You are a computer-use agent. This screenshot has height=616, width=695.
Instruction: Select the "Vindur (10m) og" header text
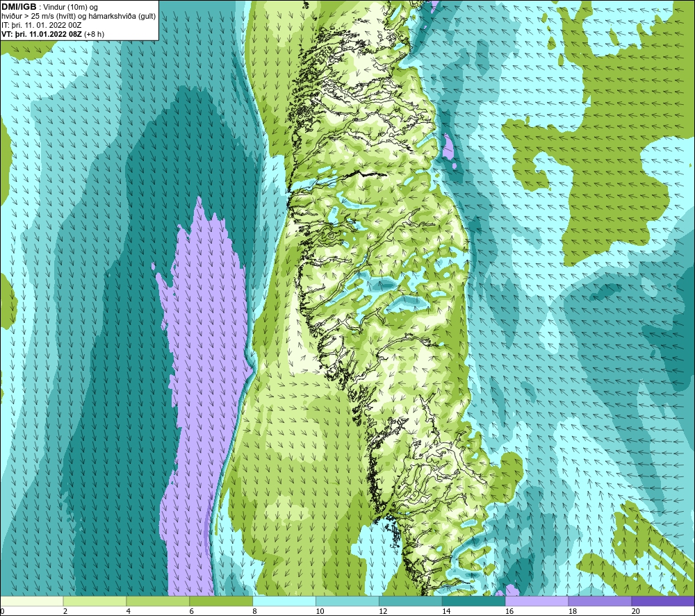point(70,7)
